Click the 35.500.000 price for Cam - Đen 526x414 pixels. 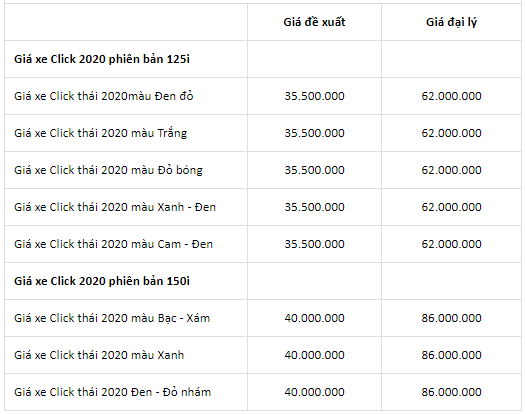[314, 244]
